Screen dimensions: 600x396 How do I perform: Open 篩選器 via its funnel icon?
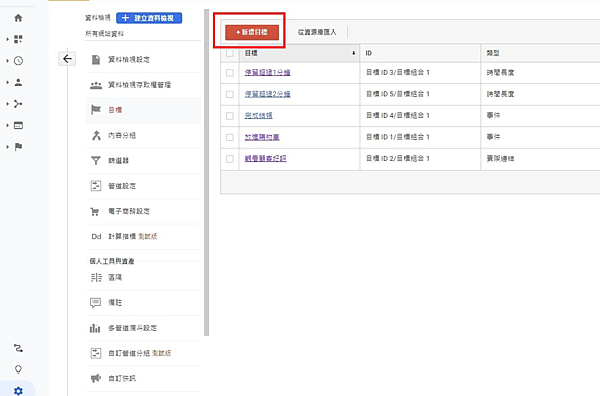[96, 160]
